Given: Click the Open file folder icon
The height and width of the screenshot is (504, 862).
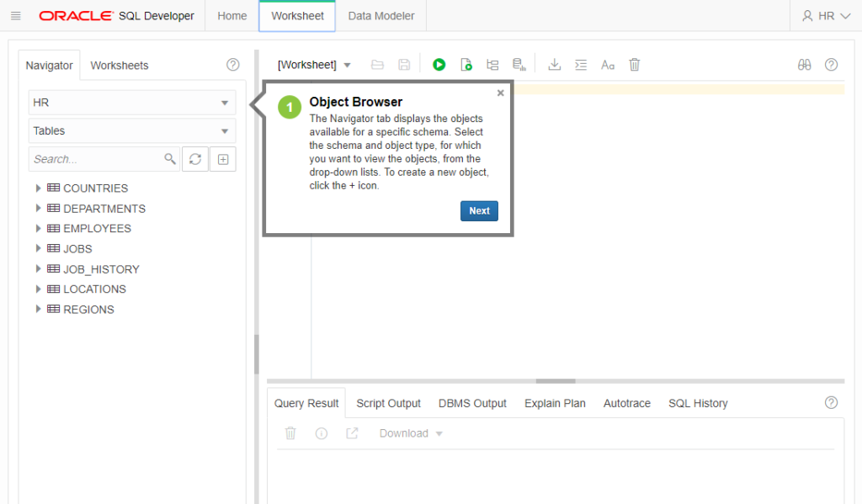Looking at the screenshot, I should point(377,65).
